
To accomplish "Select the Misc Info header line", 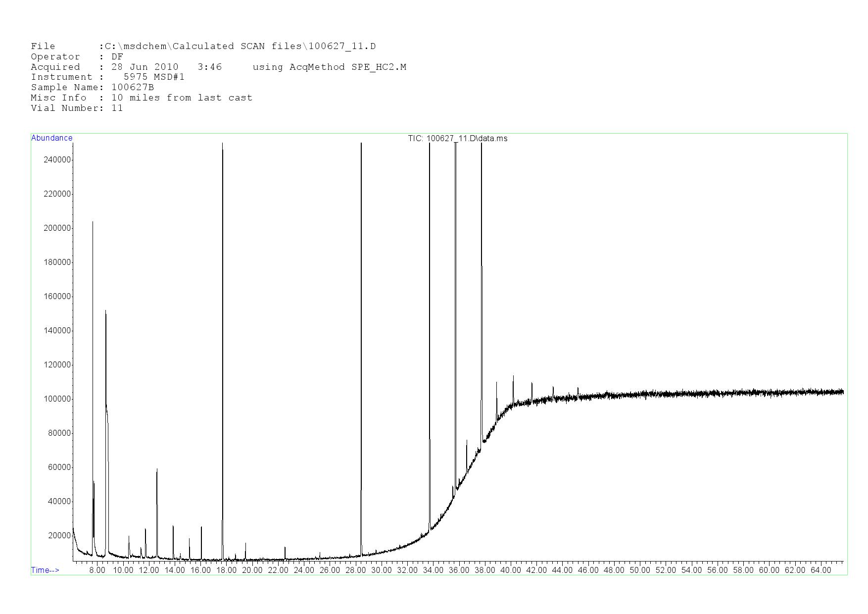I will click(x=142, y=98).
